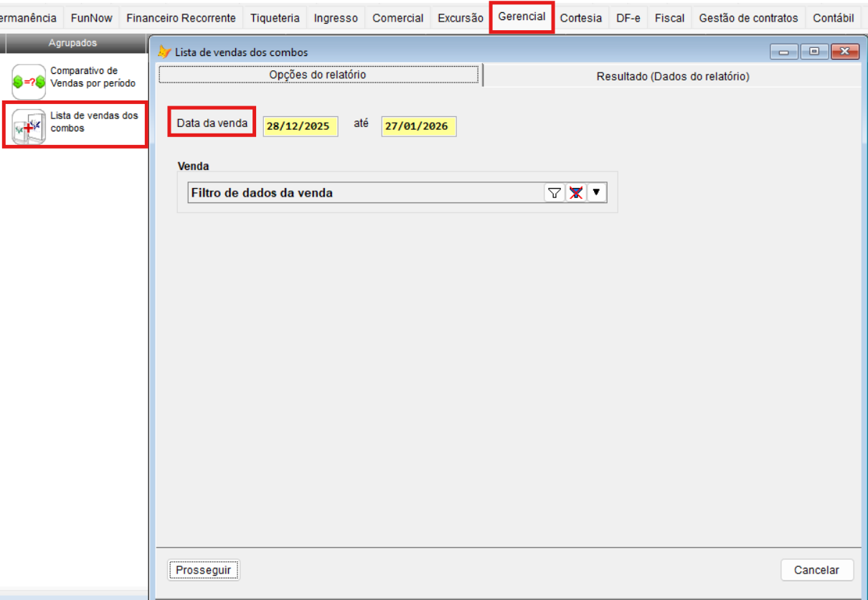Open the Resultado (Dados do relatório) tab
The width and height of the screenshot is (868, 600).
(x=672, y=76)
